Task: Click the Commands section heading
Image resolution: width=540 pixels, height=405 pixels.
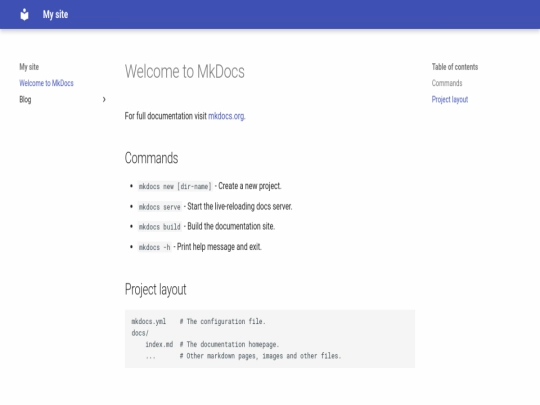Action: pos(151,158)
